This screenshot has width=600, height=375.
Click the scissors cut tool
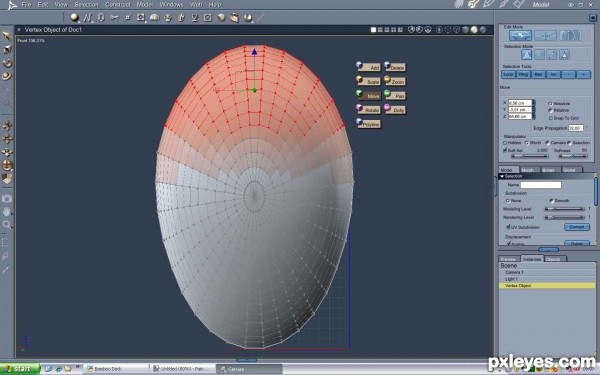coord(114,18)
